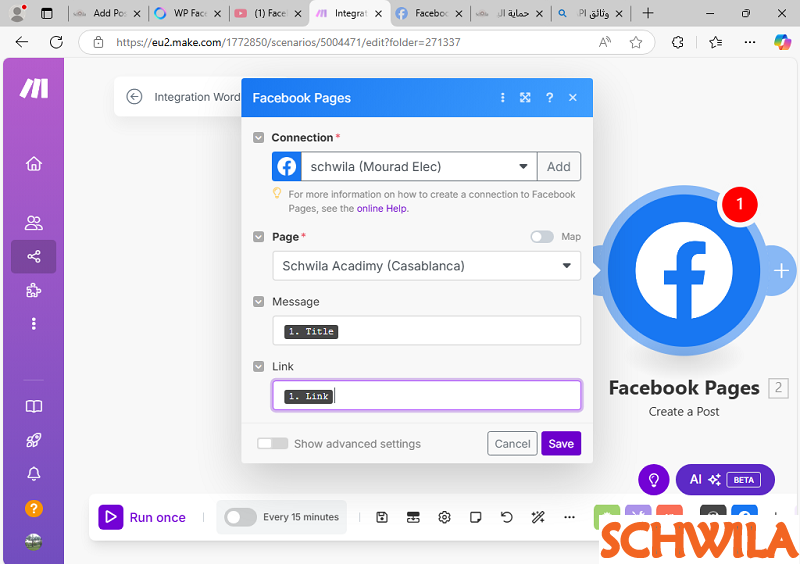Toggle the Message field checkbox
Screen dimensions: 800x564
click(x=259, y=302)
